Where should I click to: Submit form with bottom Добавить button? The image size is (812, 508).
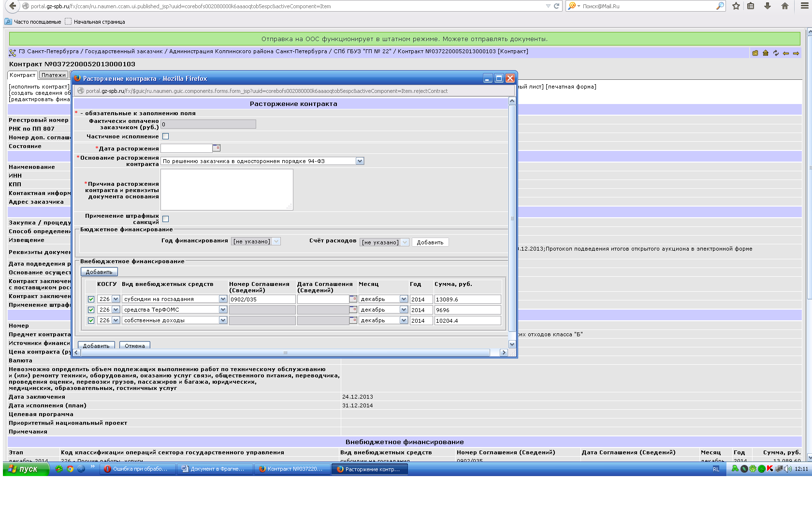tap(96, 345)
